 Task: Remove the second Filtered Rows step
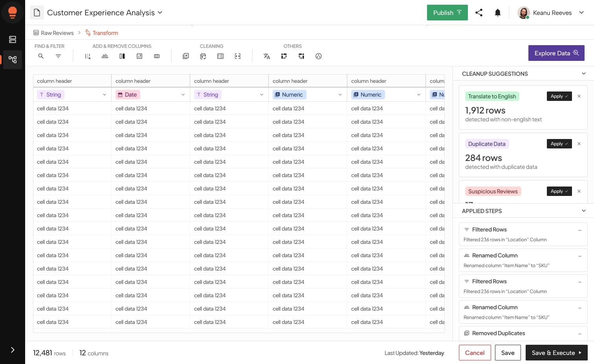580,282
